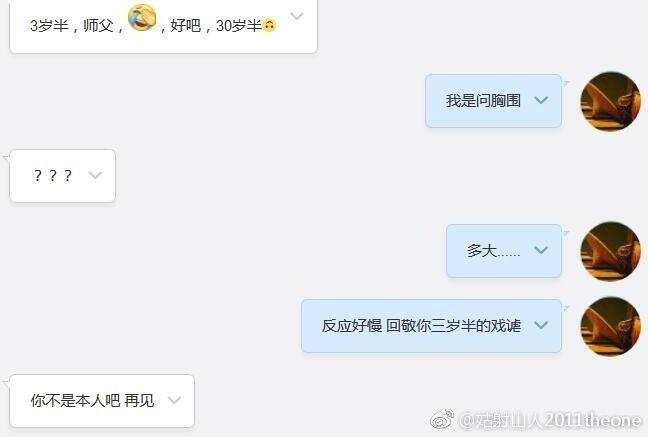
Task: Open the profile avatar beside 多大......
Action: click(x=610, y=251)
